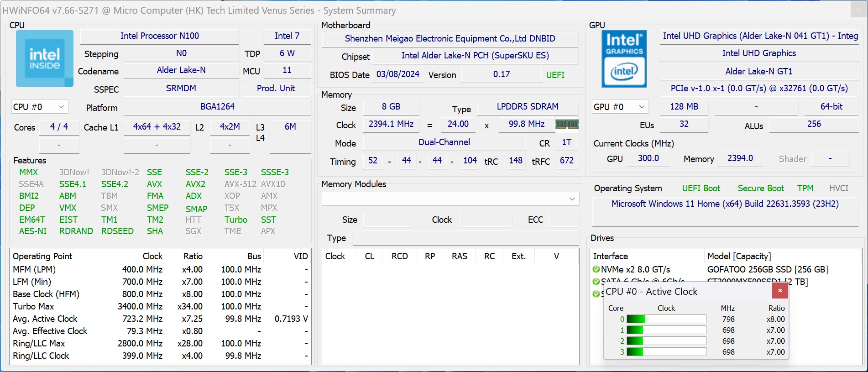Open the CPU #0 selector dropdown
Screen dimensions: 868x372
(40, 107)
